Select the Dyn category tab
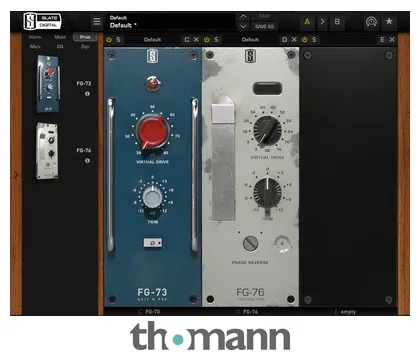The width and height of the screenshot is (420, 360). pyautogui.click(x=85, y=47)
